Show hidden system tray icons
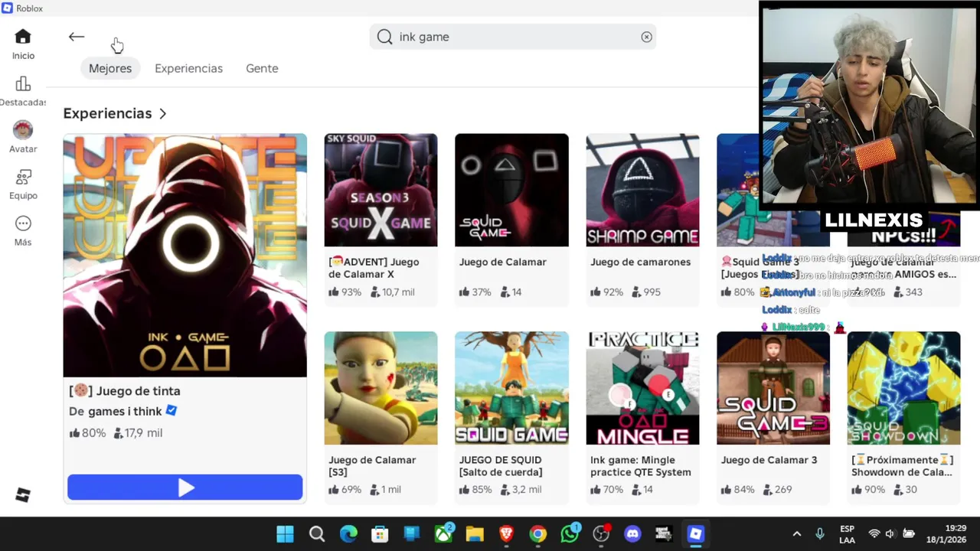Viewport: 980px width, 551px height. coord(797,533)
